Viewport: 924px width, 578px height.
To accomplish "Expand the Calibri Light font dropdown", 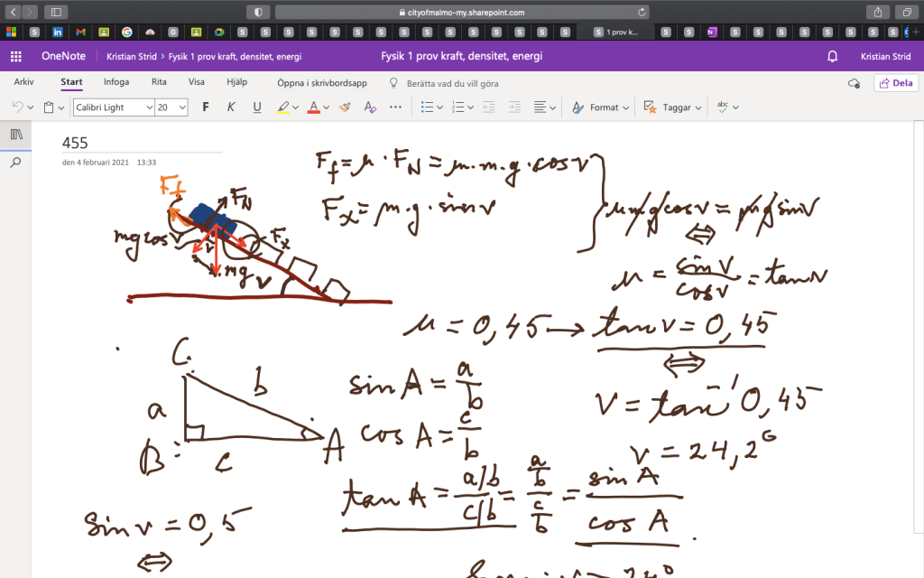I will point(147,107).
